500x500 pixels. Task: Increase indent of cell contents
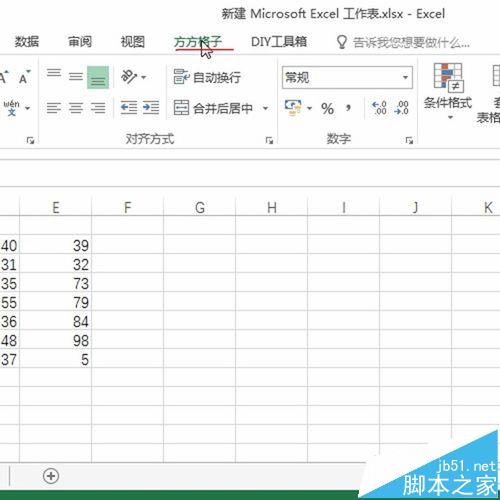click(x=151, y=108)
